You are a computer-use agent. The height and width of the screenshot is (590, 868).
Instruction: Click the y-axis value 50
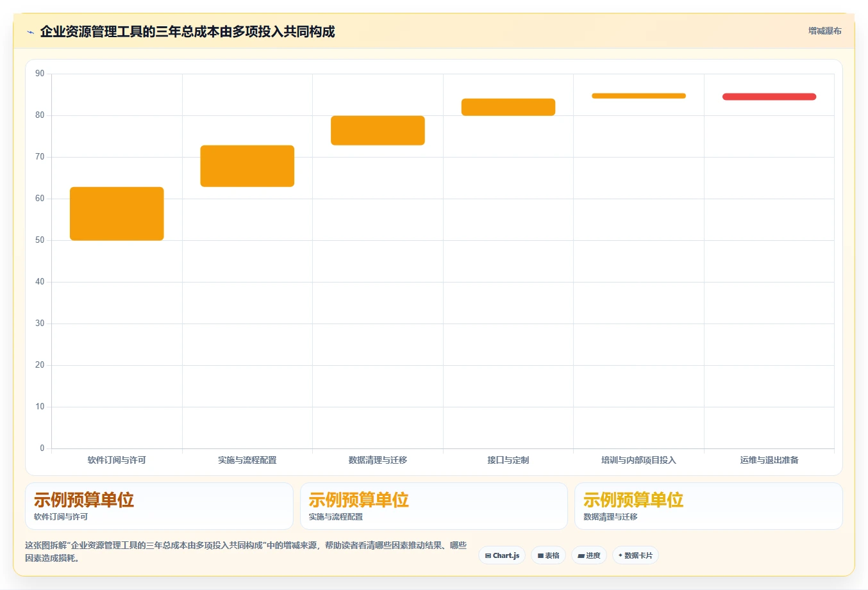tap(40, 240)
